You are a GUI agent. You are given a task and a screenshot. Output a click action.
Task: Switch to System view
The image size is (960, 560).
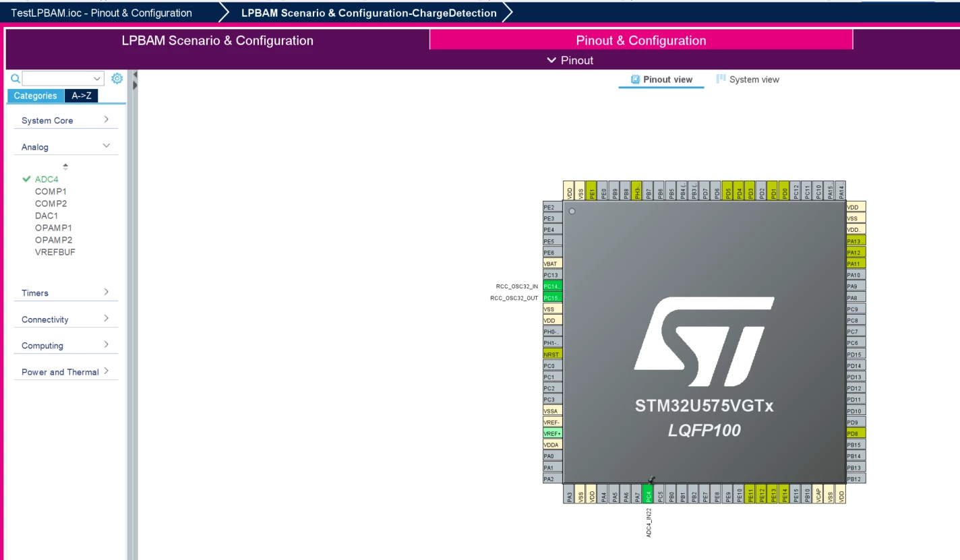(748, 80)
